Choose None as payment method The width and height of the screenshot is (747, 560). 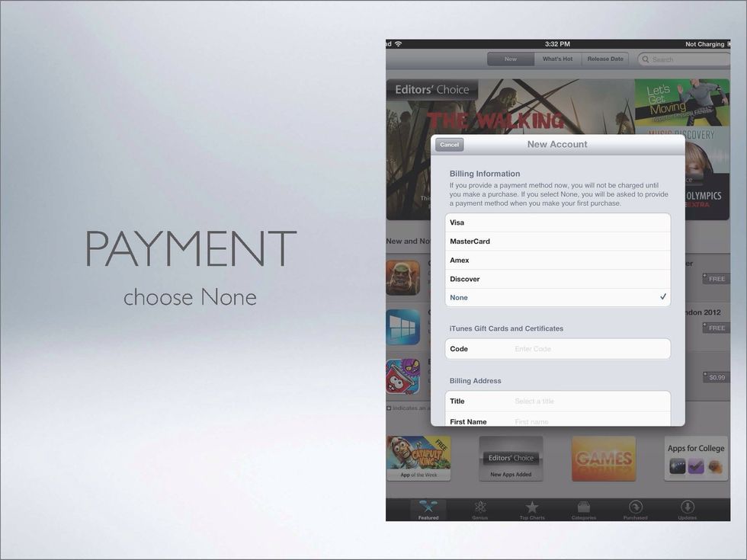(x=557, y=298)
